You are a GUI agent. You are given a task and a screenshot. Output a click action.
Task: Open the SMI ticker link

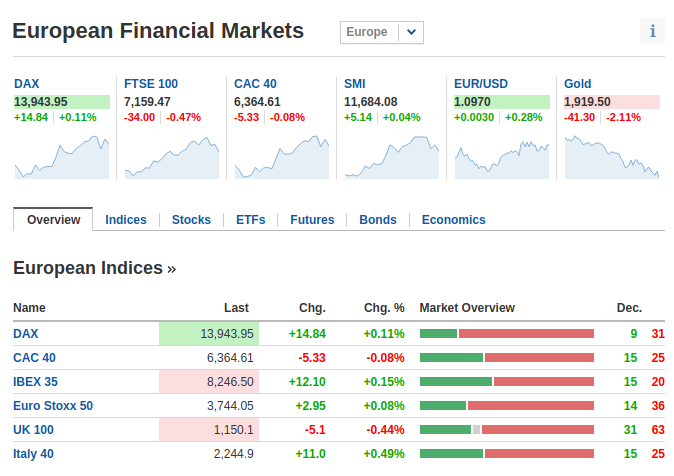tap(355, 83)
